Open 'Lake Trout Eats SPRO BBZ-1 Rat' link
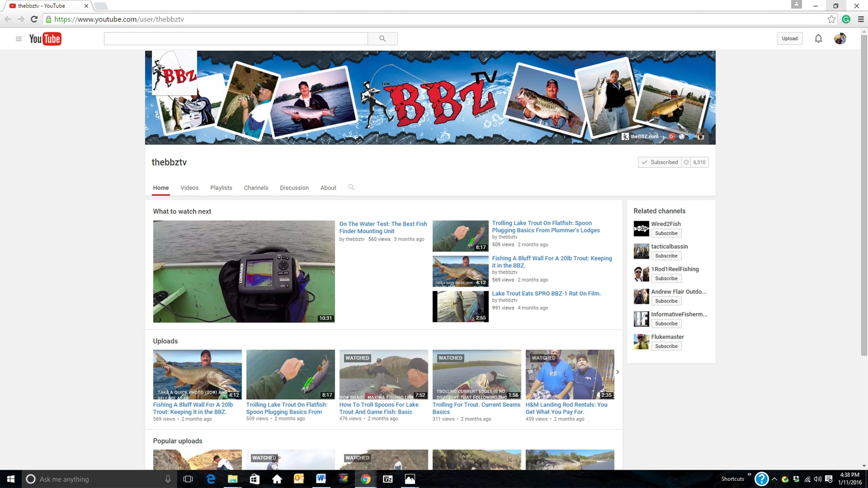Image resolution: width=868 pixels, height=488 pixels. (546, 293)
